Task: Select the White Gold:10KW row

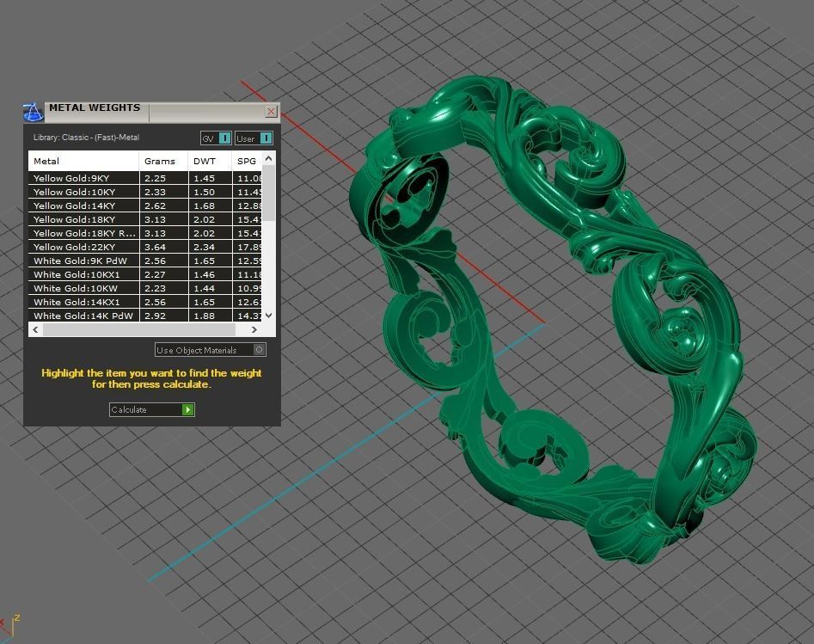Action: click(145, 288)
